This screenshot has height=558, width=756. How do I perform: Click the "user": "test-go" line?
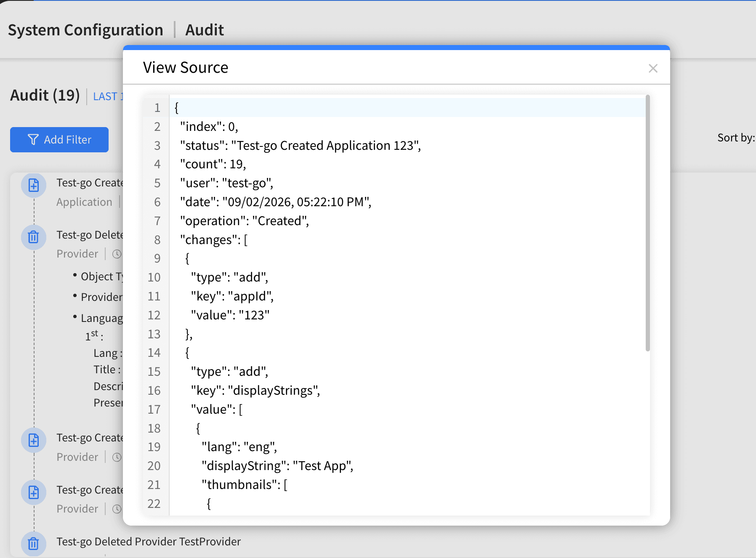point(227,183)
